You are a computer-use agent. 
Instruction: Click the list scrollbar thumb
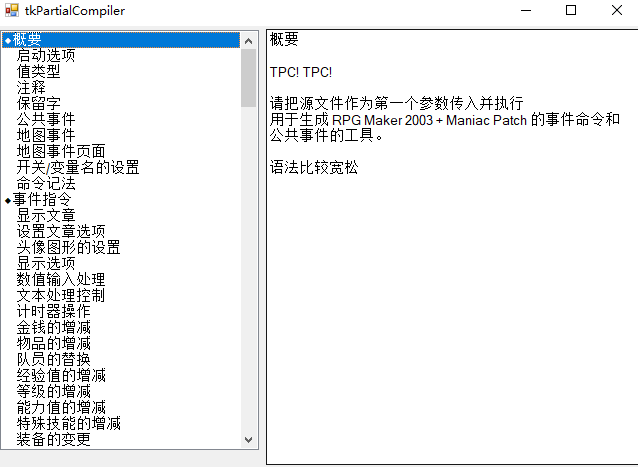249,78
